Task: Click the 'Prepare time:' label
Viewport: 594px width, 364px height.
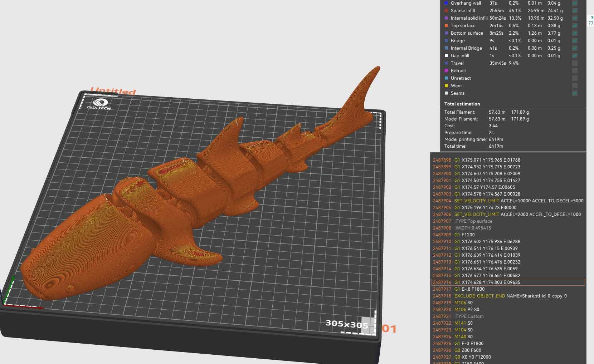Action: point(458,133)
